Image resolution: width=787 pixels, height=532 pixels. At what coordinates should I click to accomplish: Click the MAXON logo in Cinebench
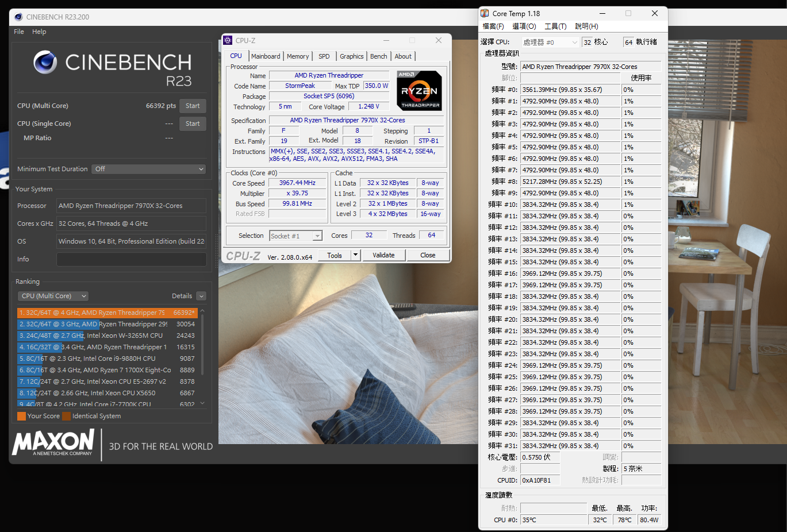tap(53, 442)
